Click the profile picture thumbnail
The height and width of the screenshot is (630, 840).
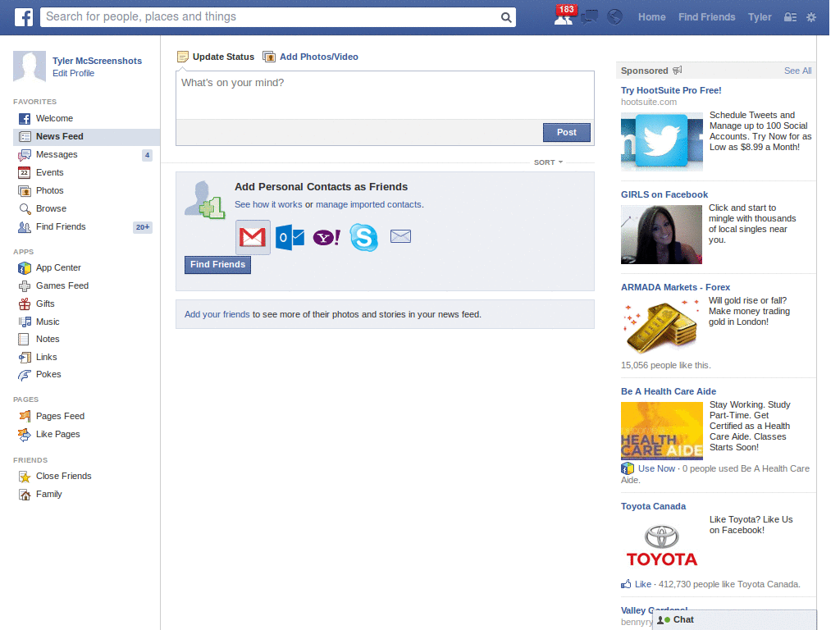30,66
